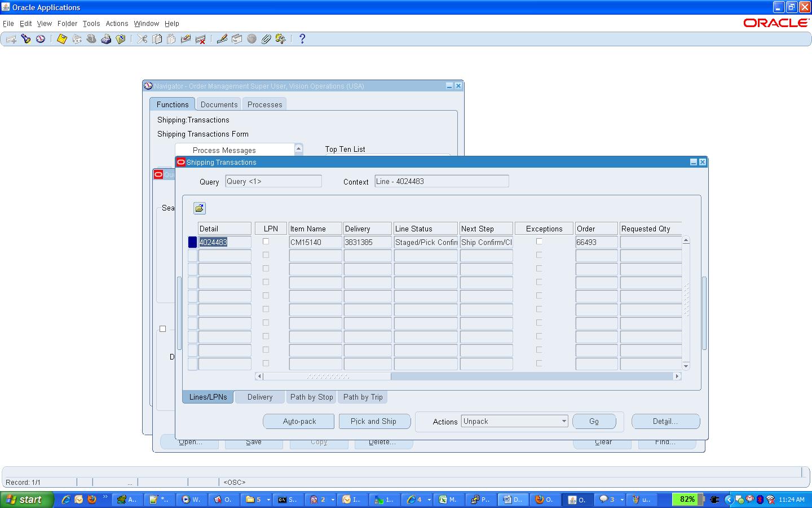Open Processes tab in Navigator
This screenshot has height=508, width=812.
[x=264, y=104]
